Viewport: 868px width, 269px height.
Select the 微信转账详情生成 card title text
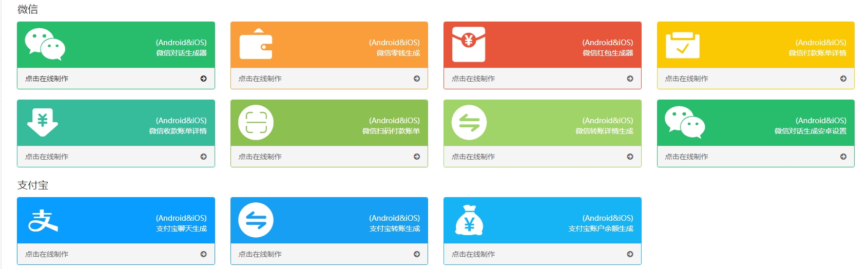pos(604,131)
